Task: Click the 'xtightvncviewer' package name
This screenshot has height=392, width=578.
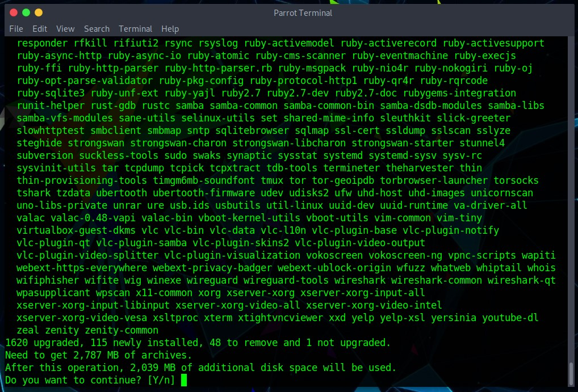Action: (x=280, y=318)
